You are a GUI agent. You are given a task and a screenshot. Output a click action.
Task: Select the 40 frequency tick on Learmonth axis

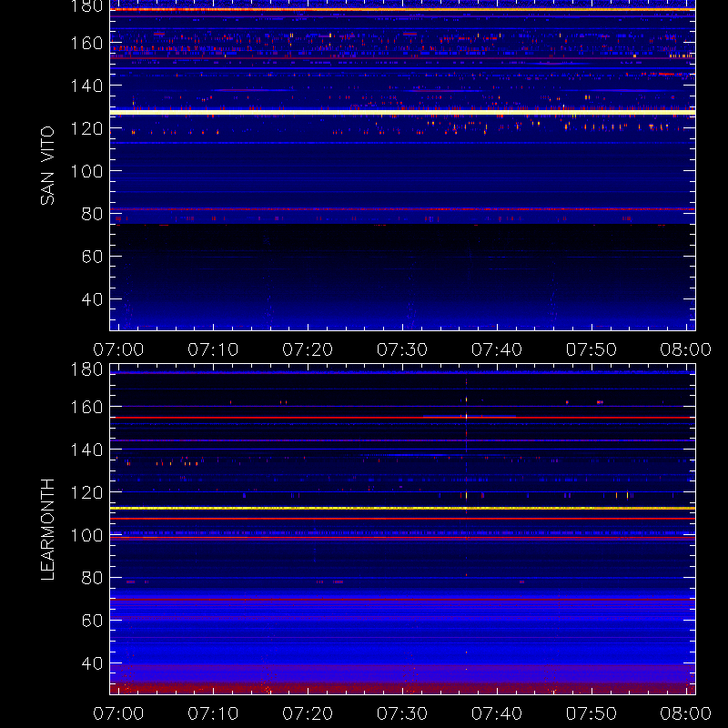93,663
